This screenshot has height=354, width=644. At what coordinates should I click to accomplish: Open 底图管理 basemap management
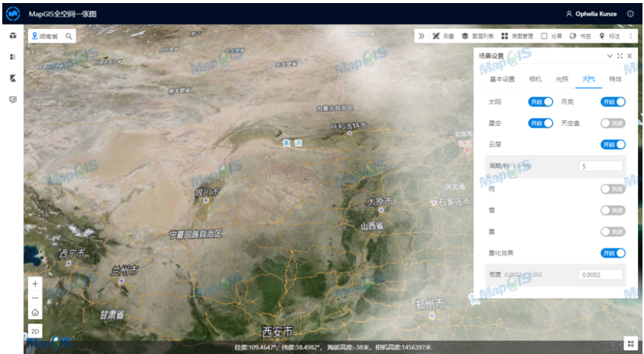click(x=517, y=36)
